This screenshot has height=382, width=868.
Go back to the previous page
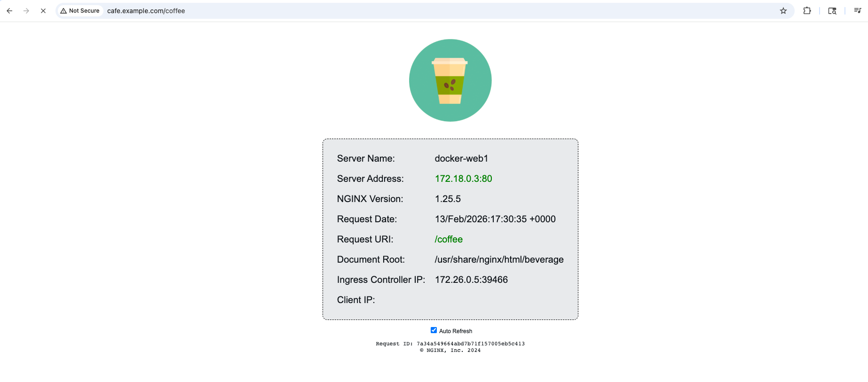click(9, 11)
